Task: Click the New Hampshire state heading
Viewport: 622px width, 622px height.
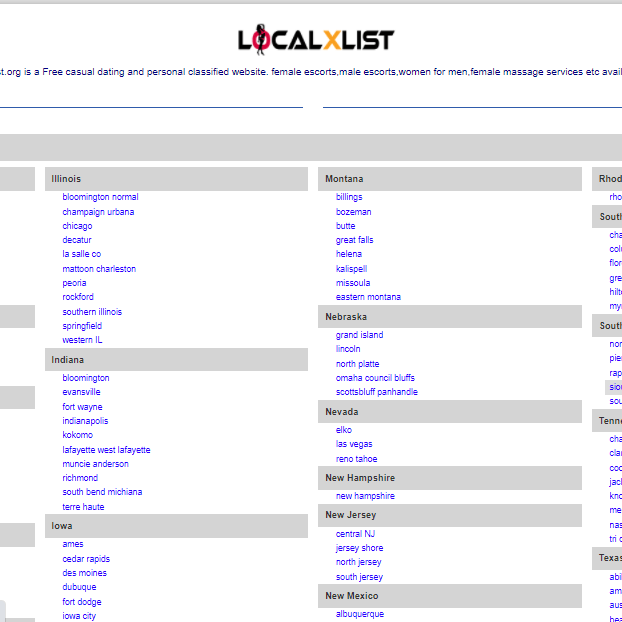Action: click(450, 478)
